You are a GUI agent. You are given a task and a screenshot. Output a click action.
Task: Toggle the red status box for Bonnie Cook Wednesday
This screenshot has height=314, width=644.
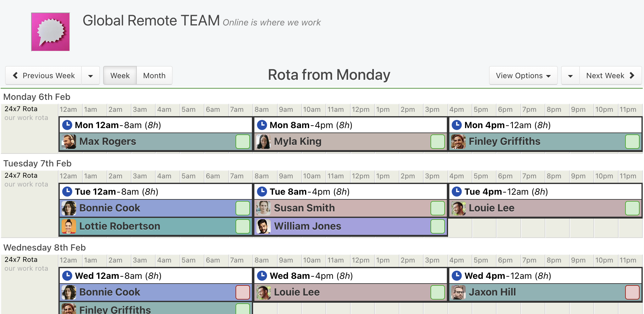click(x=243, y=292)
